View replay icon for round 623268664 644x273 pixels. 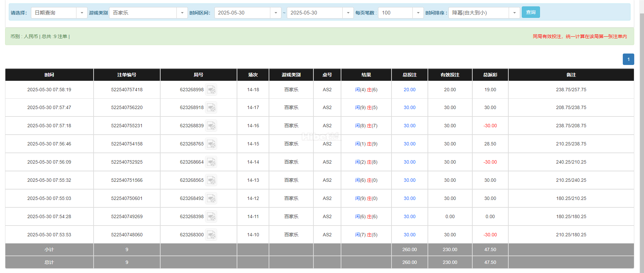click(x=211, y=162)
